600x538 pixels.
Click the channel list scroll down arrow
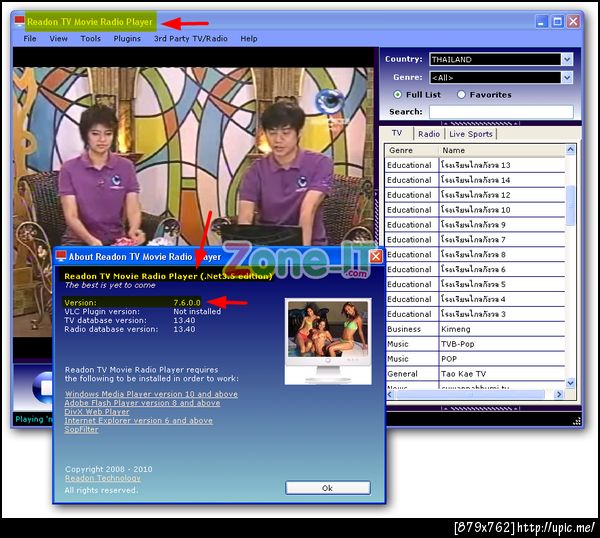coord(570,383)
